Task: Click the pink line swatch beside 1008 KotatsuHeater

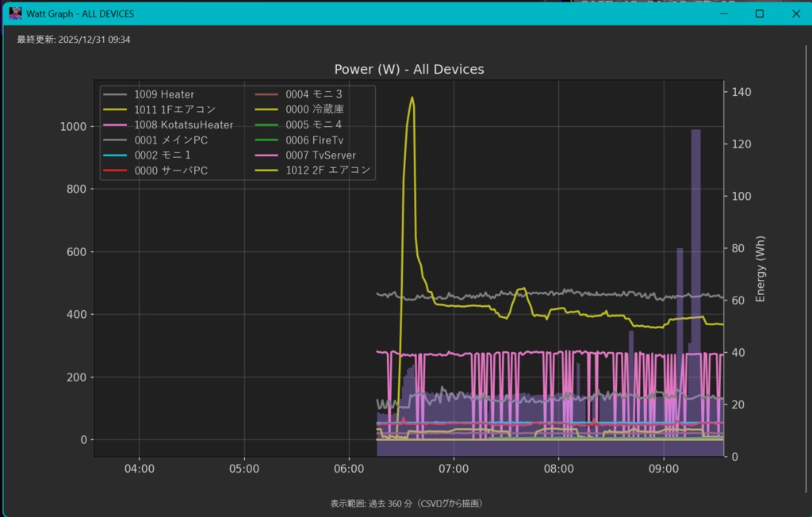Action: 115,124
